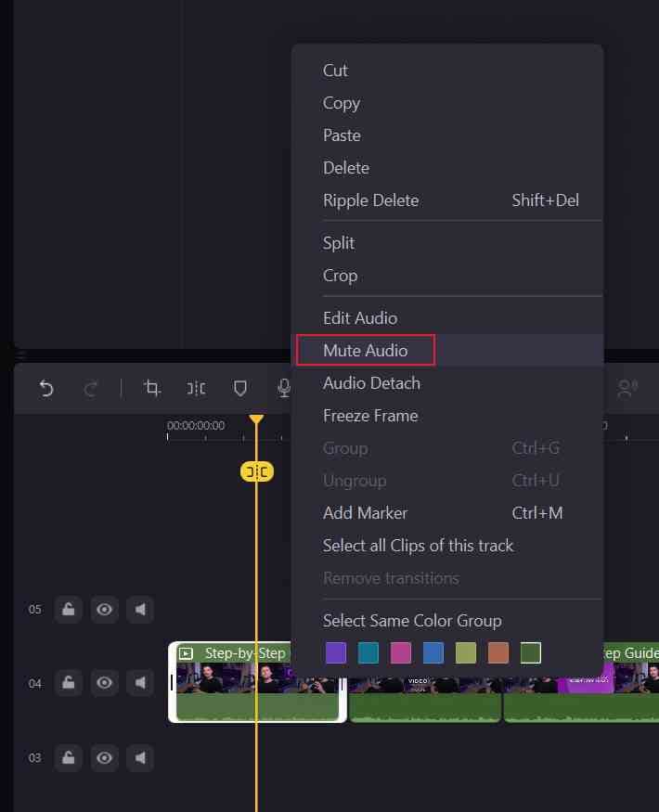Viewport: 659px width, 812px height.
Task: Select Freeze Frame menu entry
Action: click(x=447, y=416)
